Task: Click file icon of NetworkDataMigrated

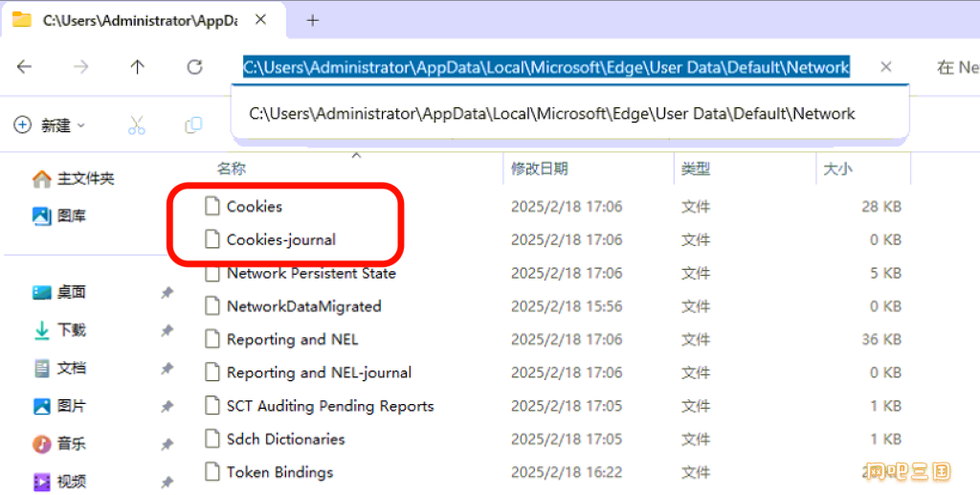Action: tap(212, 305)
